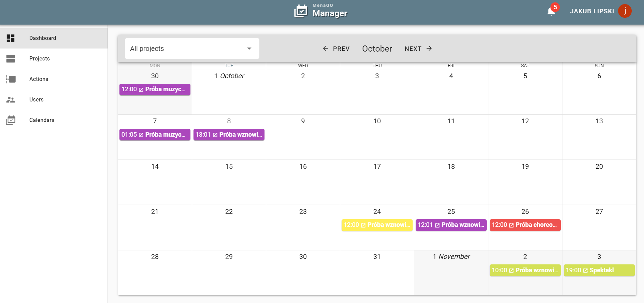Advance to next month with NEXT

coord(418,49)
